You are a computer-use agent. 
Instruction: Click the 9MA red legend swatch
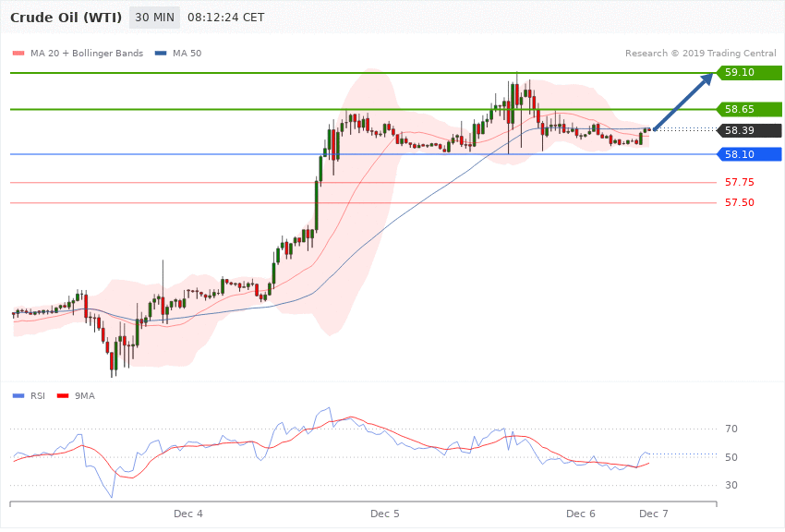click(x=63, y=396)
